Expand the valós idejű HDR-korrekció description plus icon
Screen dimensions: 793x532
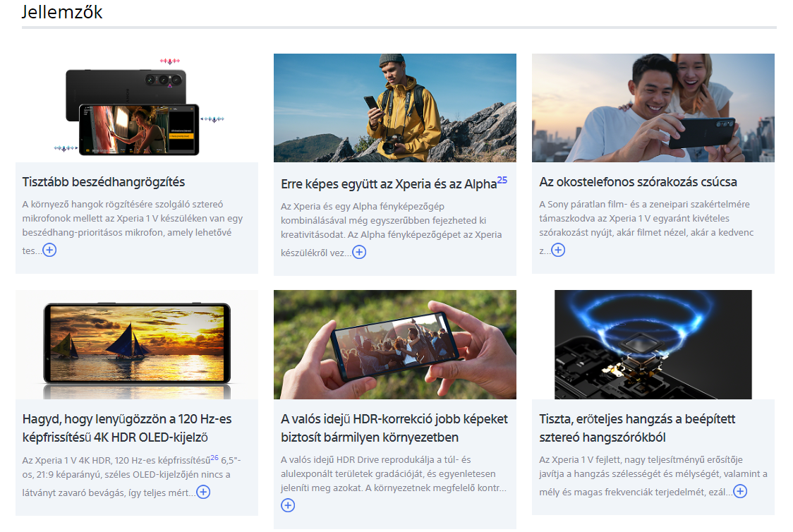288,504
